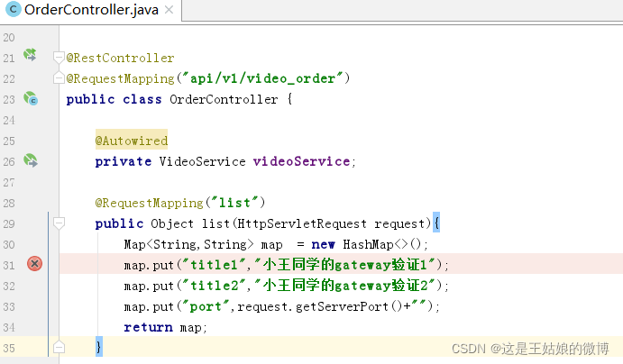Click the VideoService type at line 26
The height and width of the screenshot is (364, 623).
pos(202,161)
